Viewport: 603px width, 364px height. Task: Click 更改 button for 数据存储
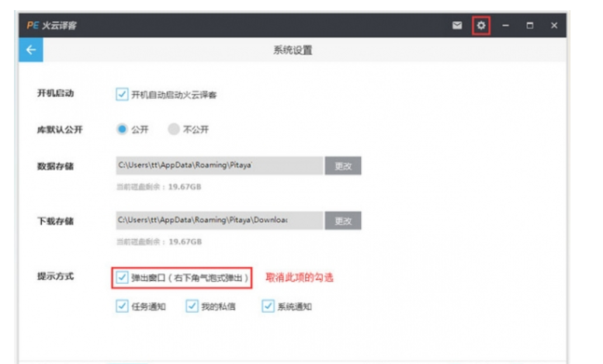coord(343,165)
